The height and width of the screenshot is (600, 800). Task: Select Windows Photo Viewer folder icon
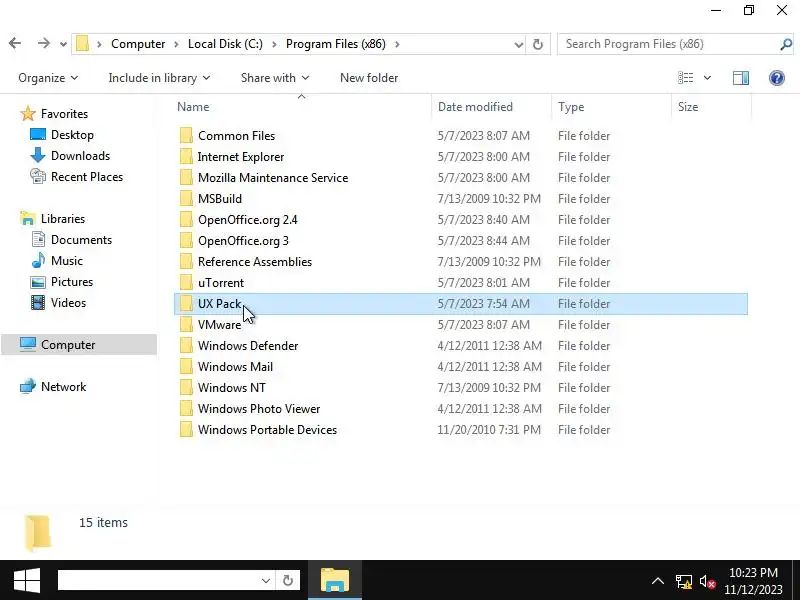186,408
